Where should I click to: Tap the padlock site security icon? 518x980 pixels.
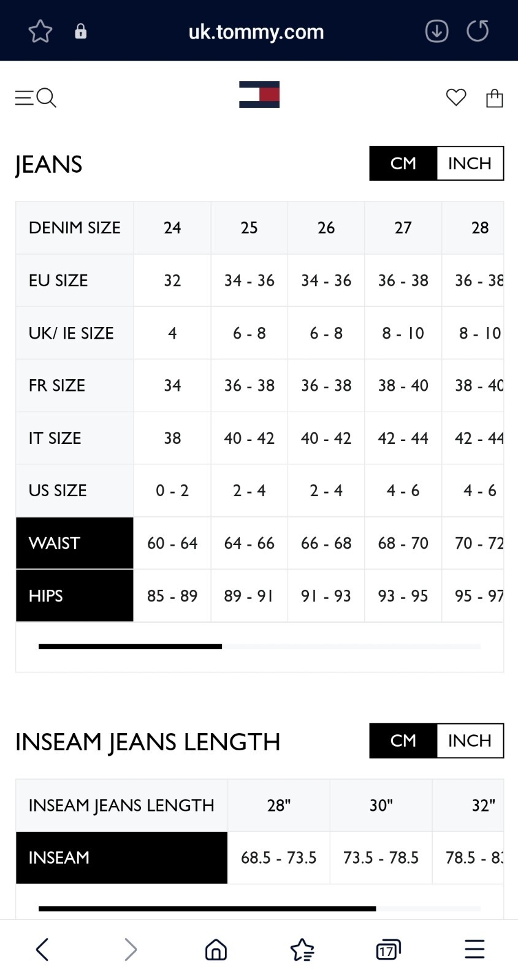(80, 31)
